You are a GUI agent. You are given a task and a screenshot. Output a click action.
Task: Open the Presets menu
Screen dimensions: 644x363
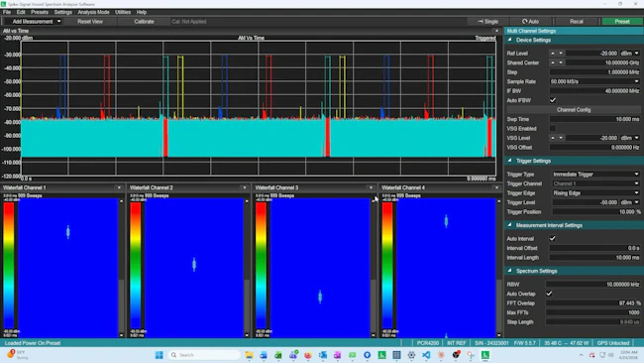coord(40,12)
